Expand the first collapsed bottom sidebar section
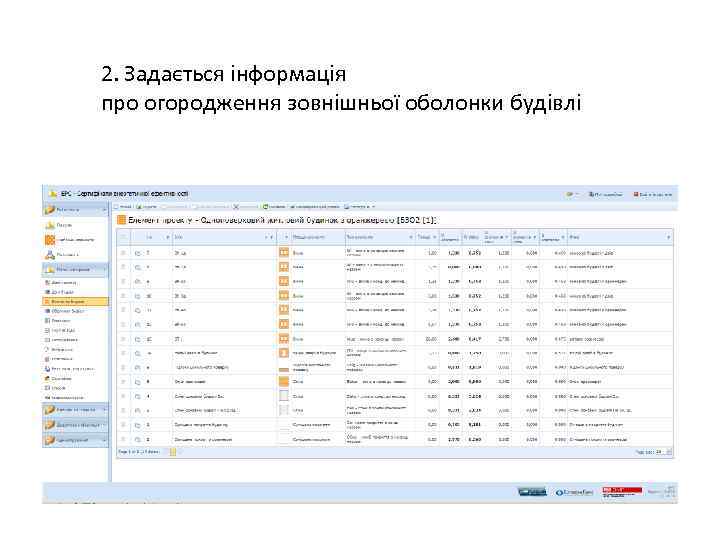Image resolution: width=720 pixels, height=540 pixels. click(x=76, y=410)
